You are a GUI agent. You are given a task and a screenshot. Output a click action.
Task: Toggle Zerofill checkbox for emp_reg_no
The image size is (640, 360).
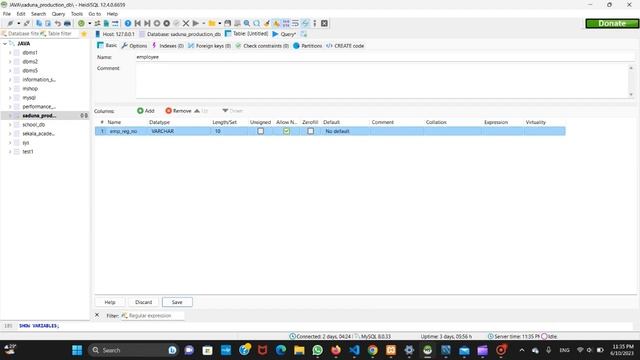tap(311, 131)
